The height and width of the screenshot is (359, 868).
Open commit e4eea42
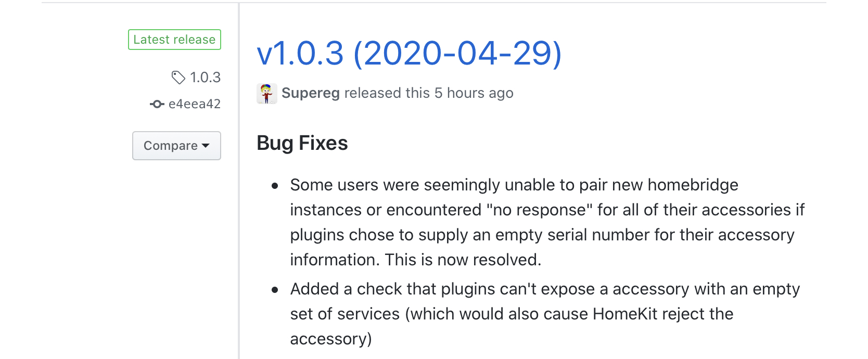(x=195, y=104)
